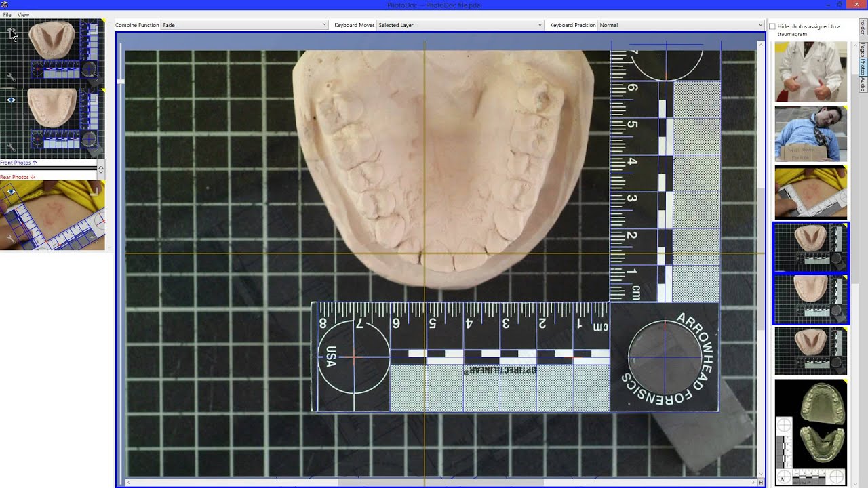Image resolution: width=868 pixels, height=488 pixels.
Task: Toggle eye icon on the rear bruise photo layer
Action: pos(11,192)
